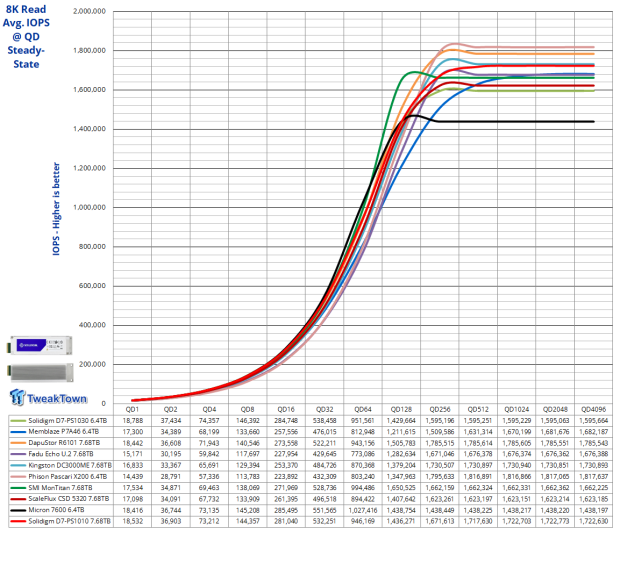Click the QD1 column header
Image resolution: width=620 pixels, height=568 pixels.
[132, 409]
